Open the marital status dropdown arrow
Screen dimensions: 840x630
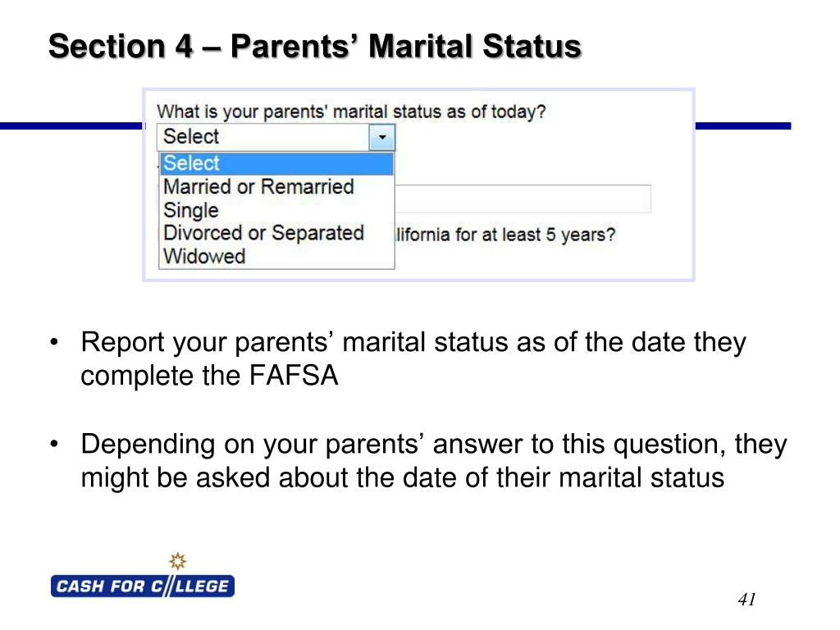(x=382, y=137)
